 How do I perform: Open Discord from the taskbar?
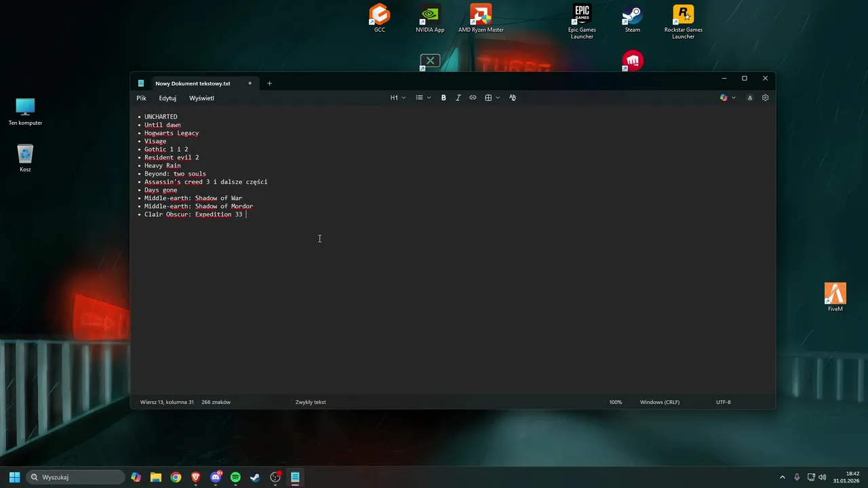216,477
